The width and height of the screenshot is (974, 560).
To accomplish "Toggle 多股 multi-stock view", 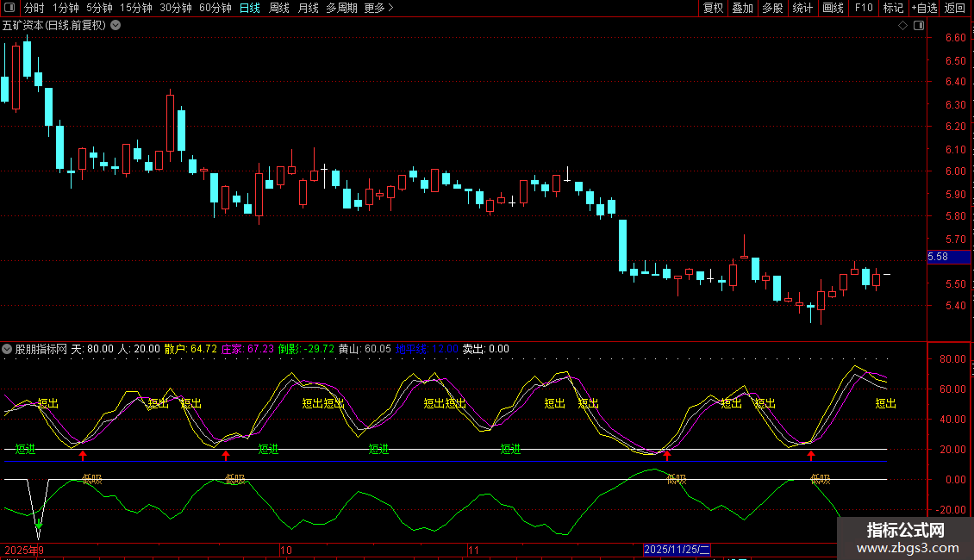I will click(x=772, y=8).
